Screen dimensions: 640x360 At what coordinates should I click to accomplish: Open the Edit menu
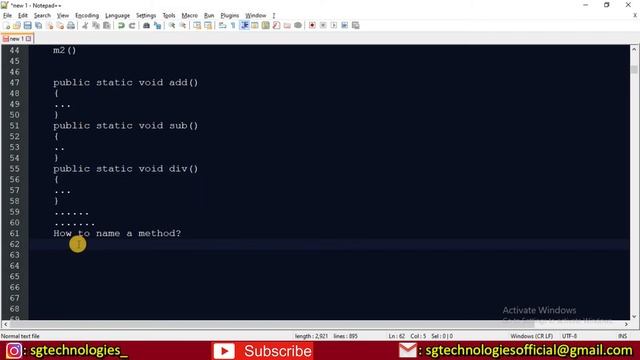click(x=22, y=16)
